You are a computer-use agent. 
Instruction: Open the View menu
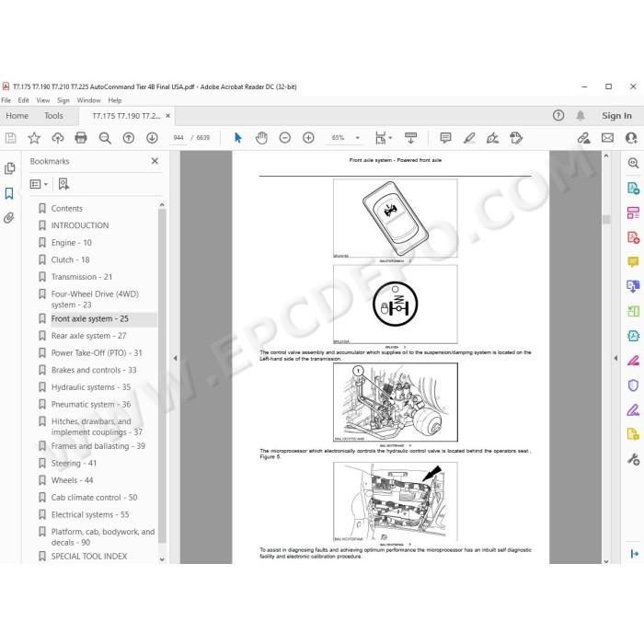point(42,100)
